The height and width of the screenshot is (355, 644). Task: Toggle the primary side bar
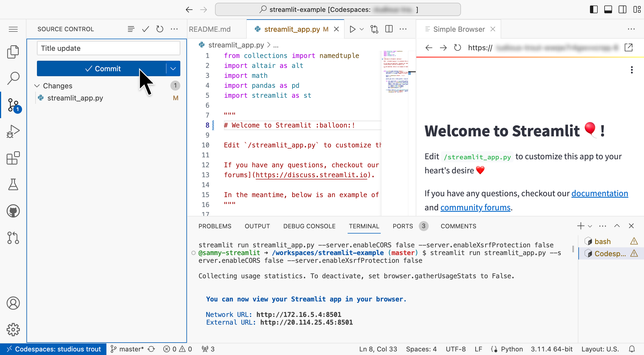pyautogui.click(x=594, y=10)
